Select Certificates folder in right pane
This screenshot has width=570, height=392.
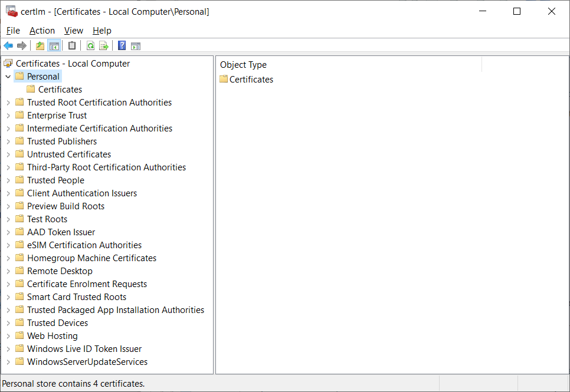click(251, 80)
